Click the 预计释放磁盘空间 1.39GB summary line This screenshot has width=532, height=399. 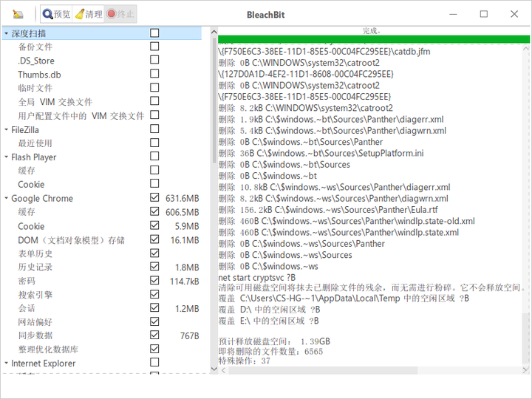click(x=274, y=341)
